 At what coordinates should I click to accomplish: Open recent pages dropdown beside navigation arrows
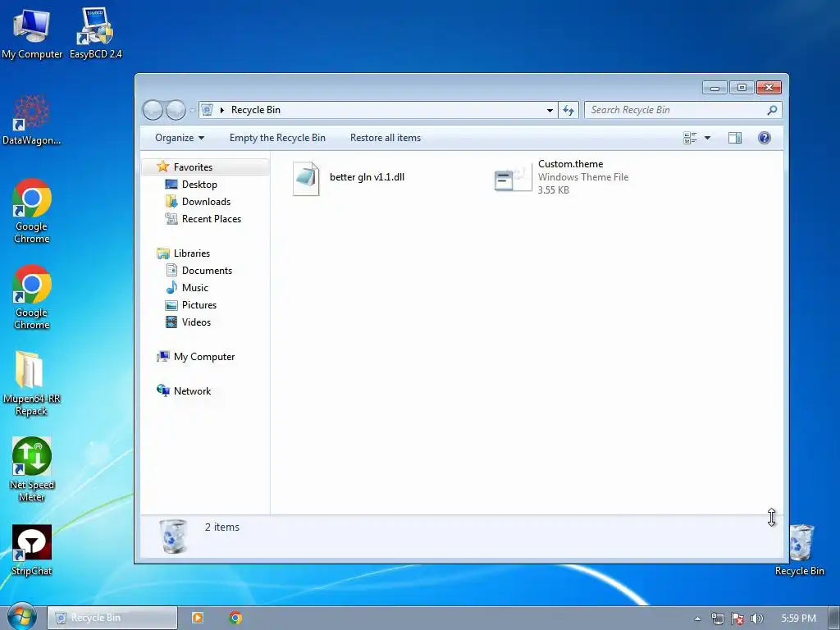192,111
